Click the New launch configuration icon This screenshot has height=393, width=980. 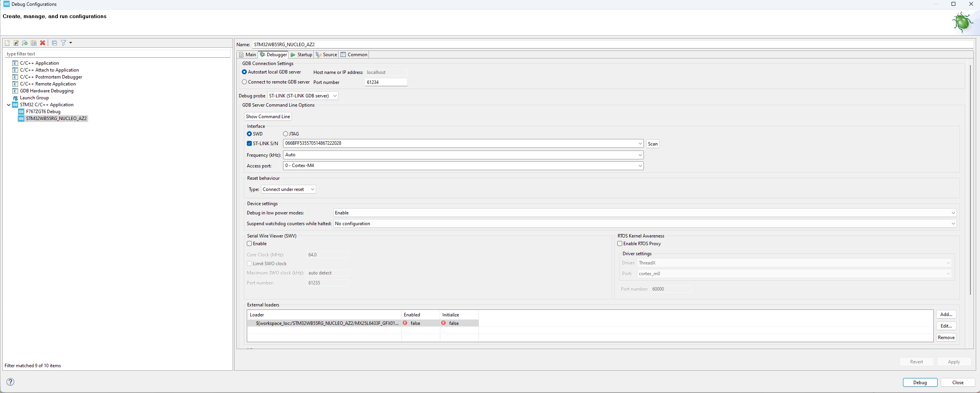click(x=7, y=43)
